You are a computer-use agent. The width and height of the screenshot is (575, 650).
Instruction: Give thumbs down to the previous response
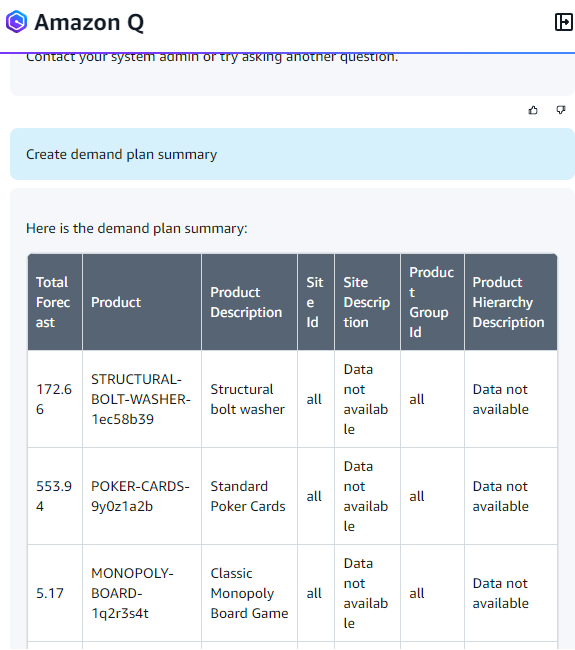click(x=560, y=110)
